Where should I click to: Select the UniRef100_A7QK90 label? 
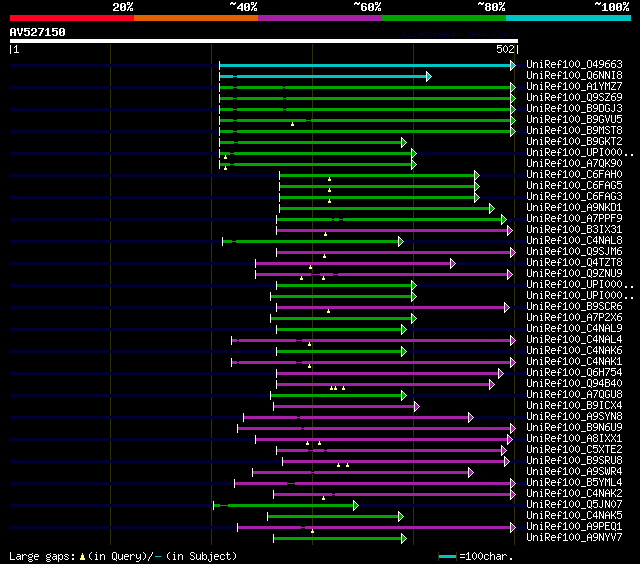(574, 164)
